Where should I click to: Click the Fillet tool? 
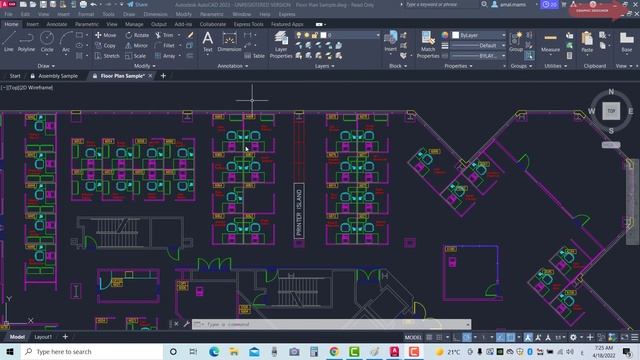tap(165, 46)
